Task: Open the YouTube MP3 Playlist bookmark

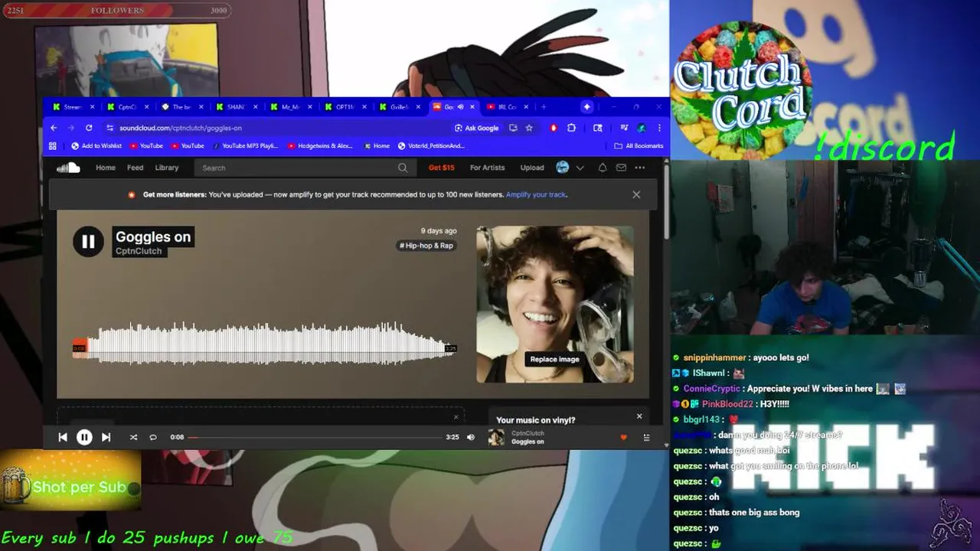Action: (245, 145)
